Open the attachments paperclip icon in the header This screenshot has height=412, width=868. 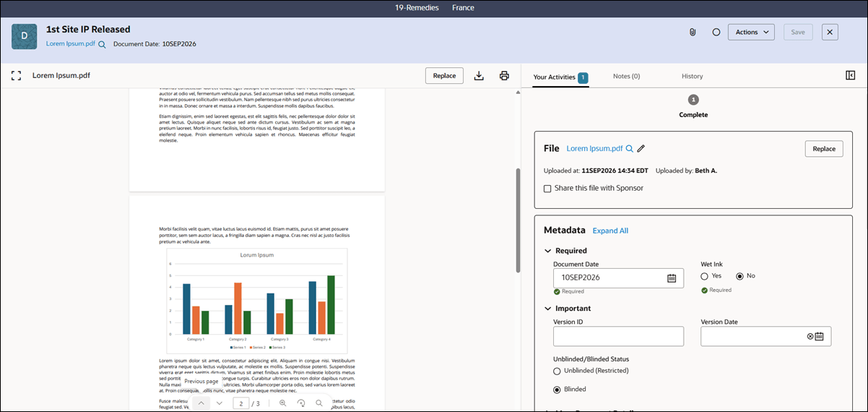(x=693, y=32)
